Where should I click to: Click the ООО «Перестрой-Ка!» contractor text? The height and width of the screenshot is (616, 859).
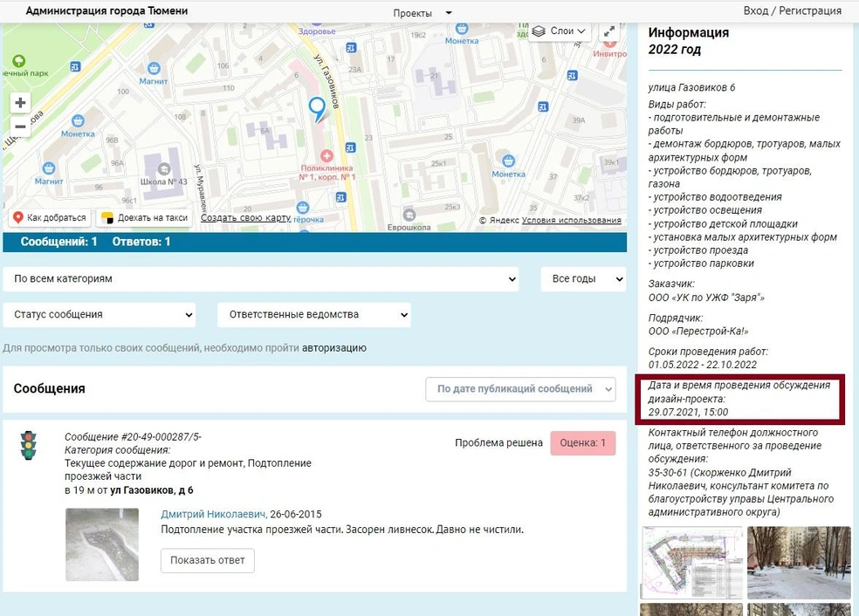(698, 332)
